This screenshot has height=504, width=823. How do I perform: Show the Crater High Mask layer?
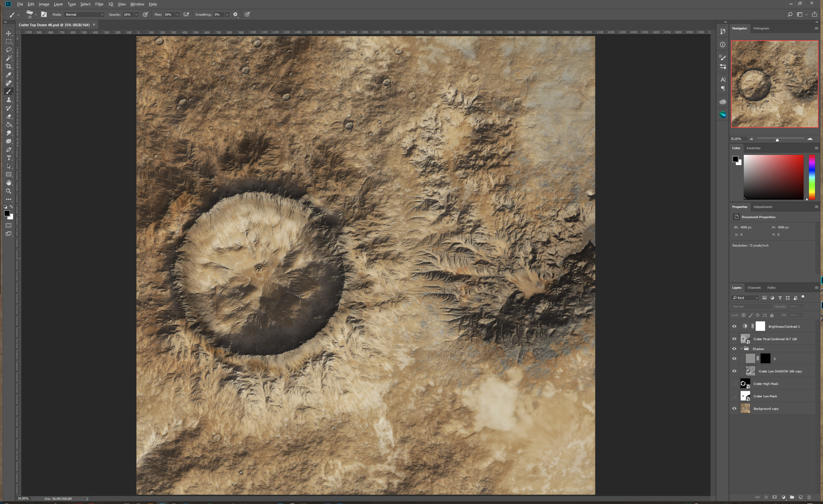pos(734,383)
